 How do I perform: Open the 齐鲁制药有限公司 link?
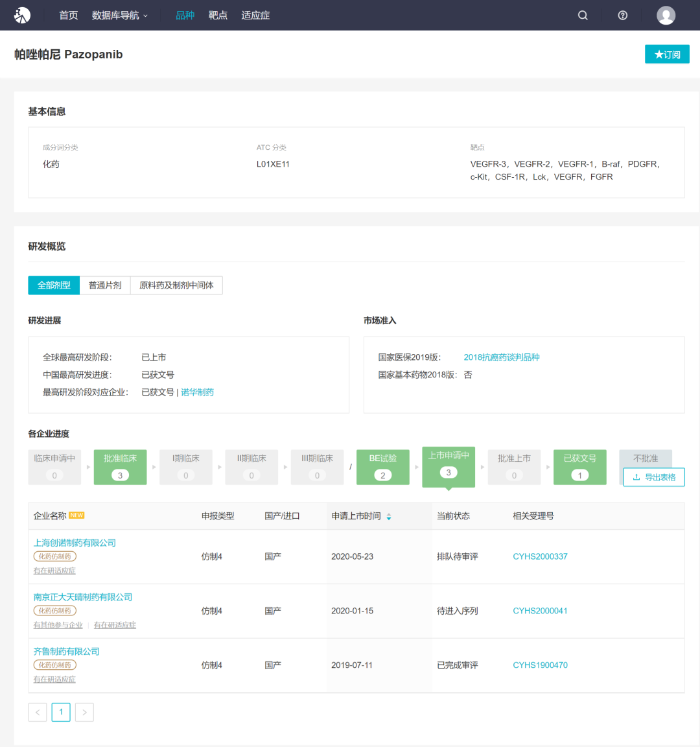[x=66, y=651]
